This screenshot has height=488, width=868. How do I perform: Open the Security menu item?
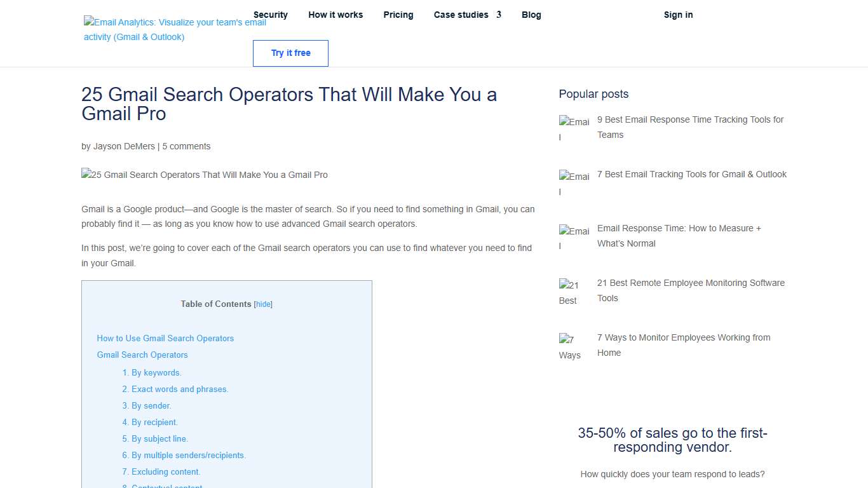tap(271, 15)
